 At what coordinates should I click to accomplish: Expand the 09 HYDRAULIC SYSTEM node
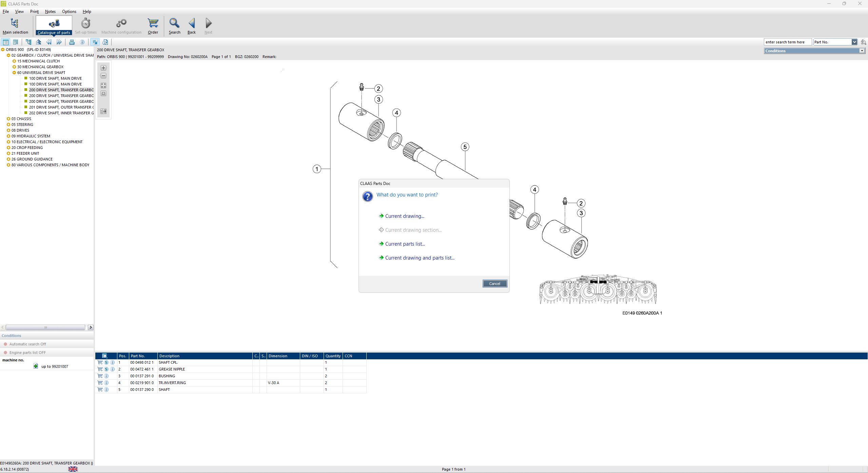pos(8,136)
